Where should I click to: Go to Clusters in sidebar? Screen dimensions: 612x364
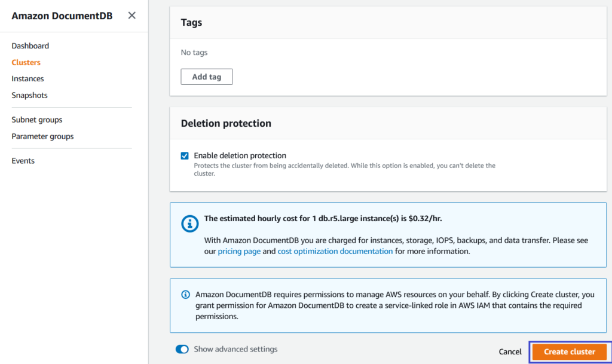click(x=26, y=62)
